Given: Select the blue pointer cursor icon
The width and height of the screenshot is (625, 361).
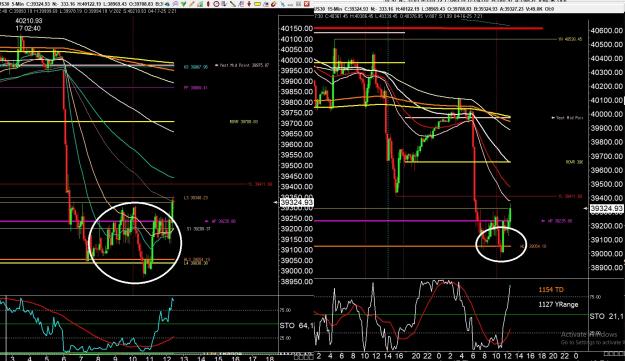Looking at the screenshot, I should (283, 4).
